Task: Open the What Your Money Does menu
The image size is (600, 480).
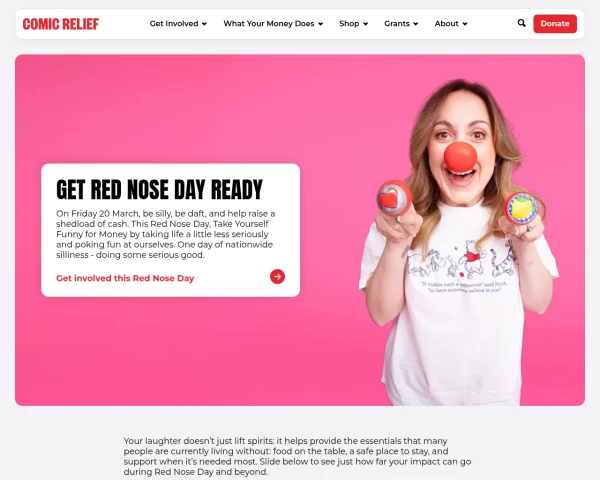Action: point(269,24)
